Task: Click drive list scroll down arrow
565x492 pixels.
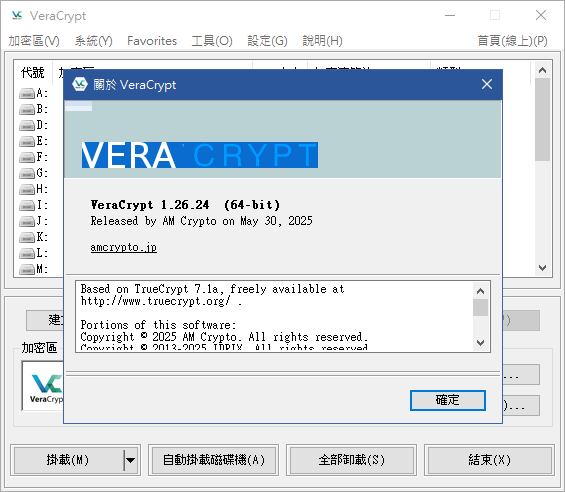Action: [x=542, y=268]
